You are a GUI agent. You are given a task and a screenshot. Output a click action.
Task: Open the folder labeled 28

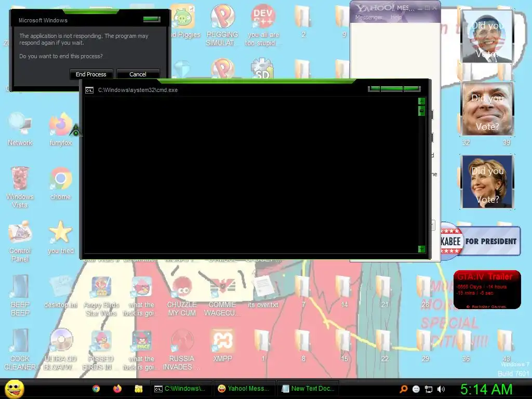[x=425, y=292]
